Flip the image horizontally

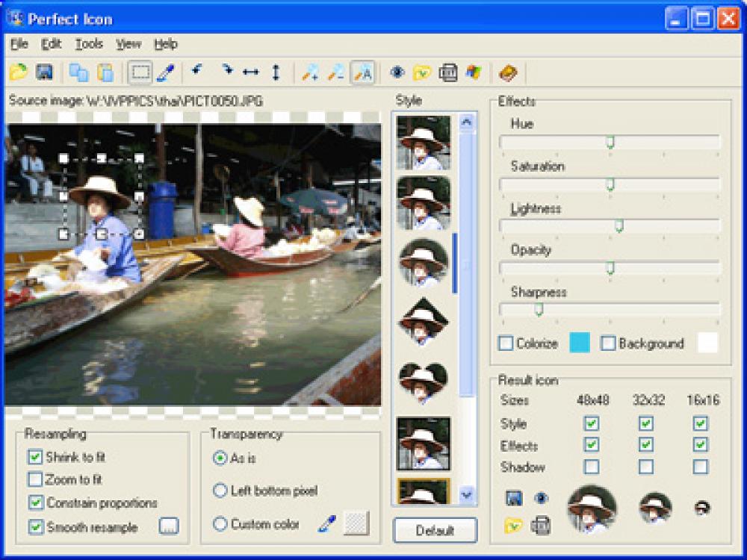point(249,71)
